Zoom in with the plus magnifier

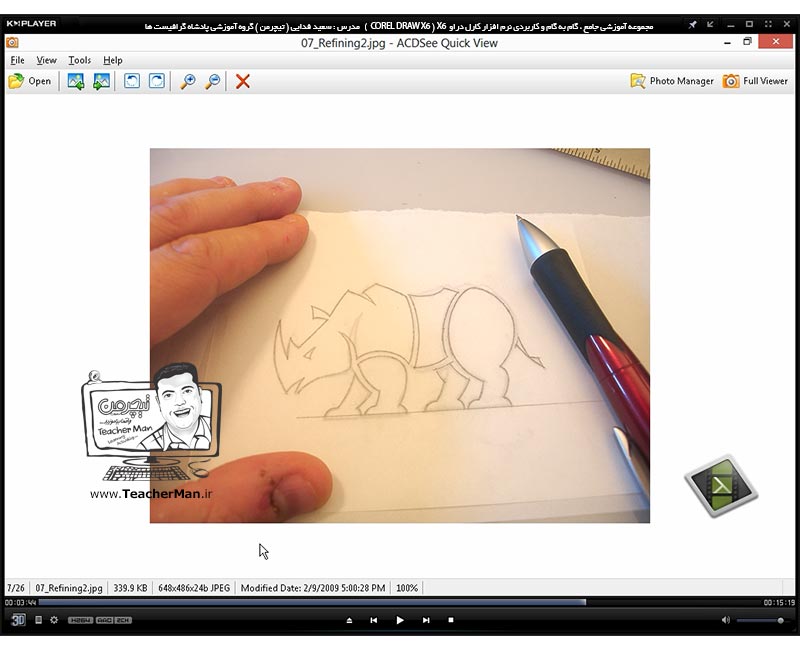point(188,81)
